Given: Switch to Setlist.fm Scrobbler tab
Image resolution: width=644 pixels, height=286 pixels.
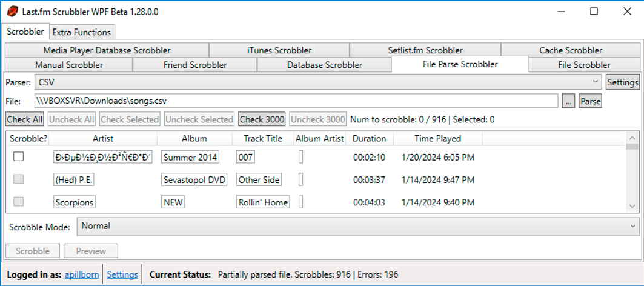Looking at the screenshot, I should pos(425,50).
